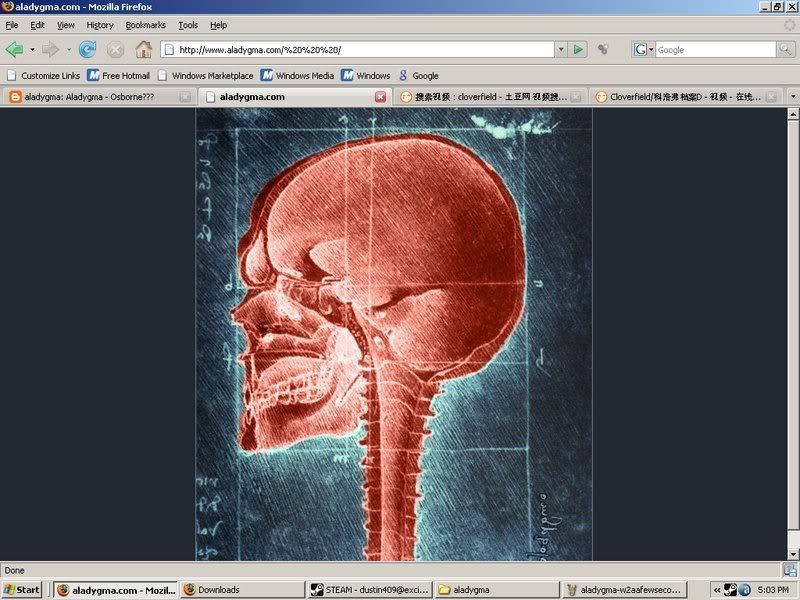Click the Reload page icon
Viewport: 800px width, 600px height.
point(87,49)
